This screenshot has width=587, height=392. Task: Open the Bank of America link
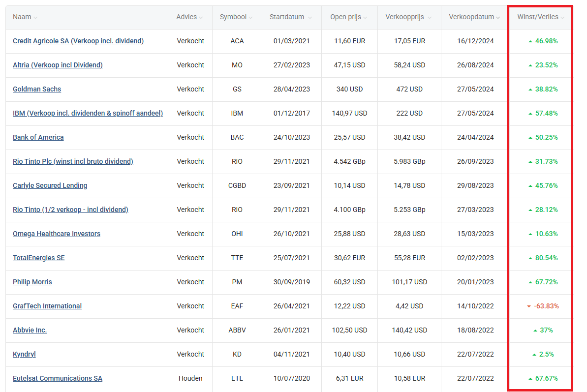click(38, 137)
